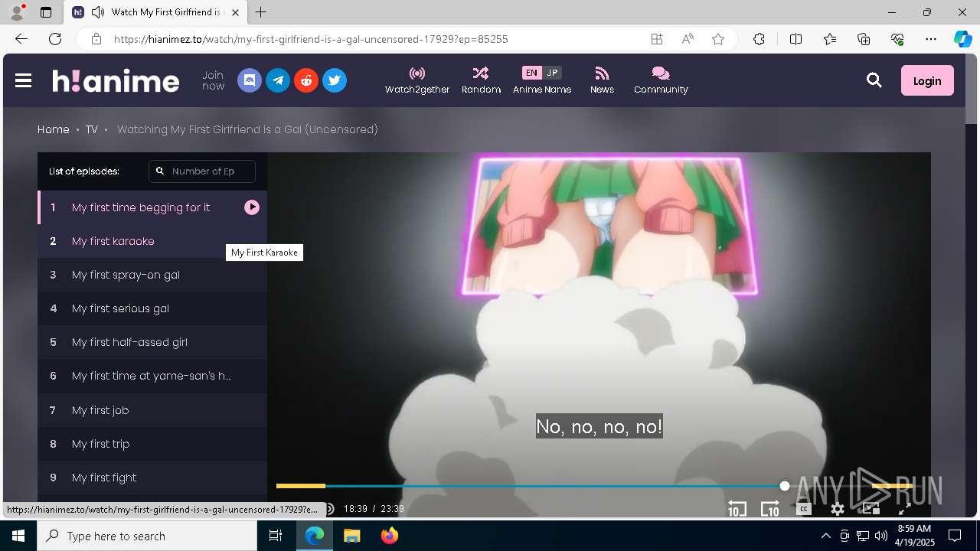
Task: Enter fullscreen video mode
Action: click(904, 508)
